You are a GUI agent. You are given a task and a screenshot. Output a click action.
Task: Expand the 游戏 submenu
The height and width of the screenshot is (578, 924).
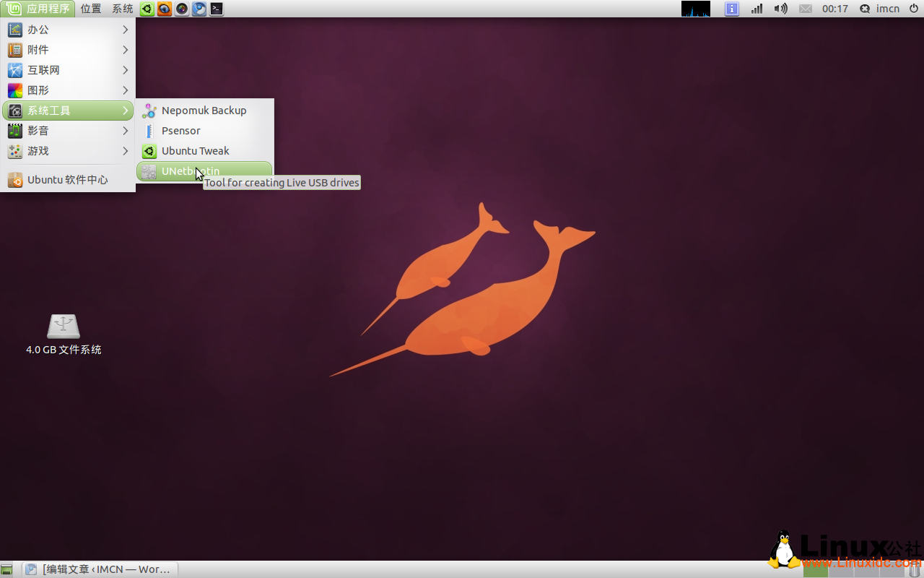click(x=38, y=151)
